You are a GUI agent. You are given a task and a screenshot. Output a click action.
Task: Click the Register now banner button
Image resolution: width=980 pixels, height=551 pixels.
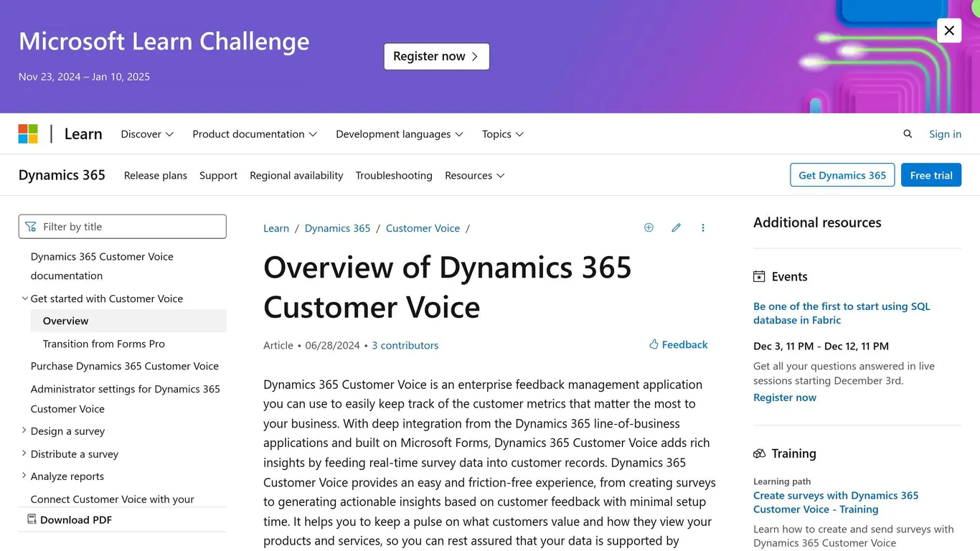point(436,57)
